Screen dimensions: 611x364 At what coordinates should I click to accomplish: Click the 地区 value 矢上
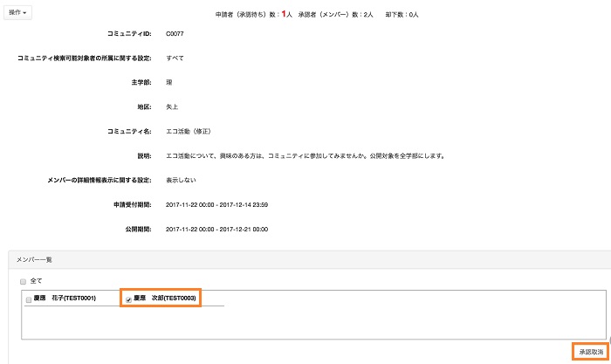171,106
